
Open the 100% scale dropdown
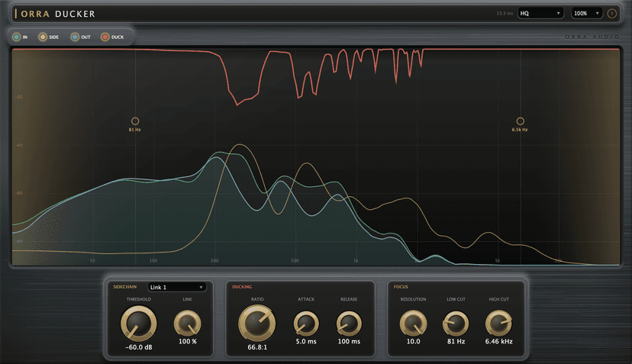(586, 13)
